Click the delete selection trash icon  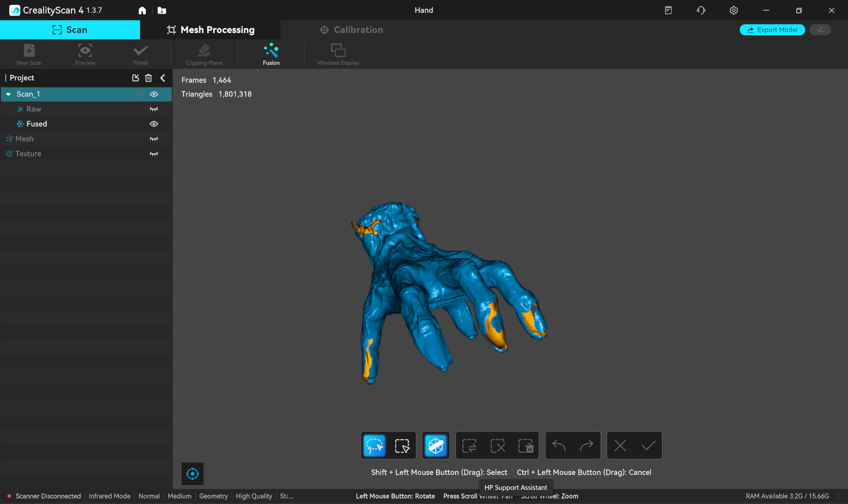click(x=526, y=446)
